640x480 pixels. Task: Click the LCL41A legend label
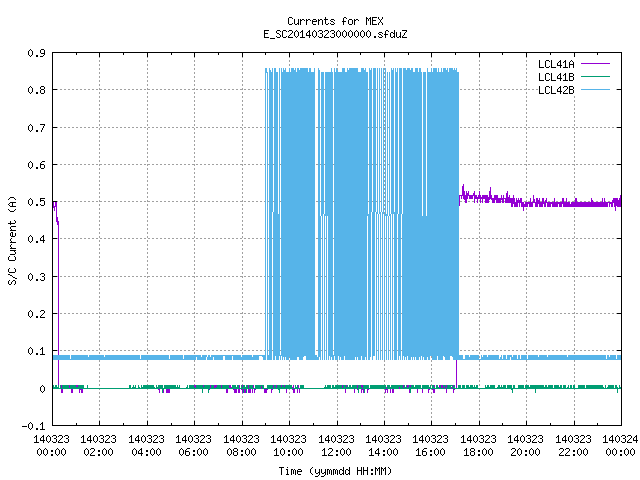(556, 64)
